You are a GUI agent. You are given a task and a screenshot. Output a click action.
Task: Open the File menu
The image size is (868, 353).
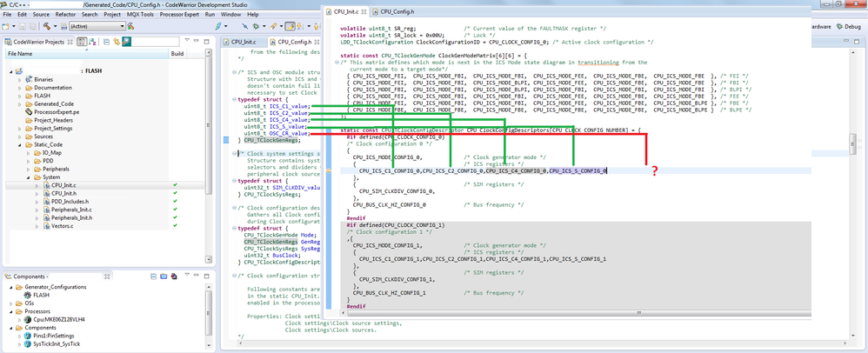pyautogui.click(x=7, y=15)
